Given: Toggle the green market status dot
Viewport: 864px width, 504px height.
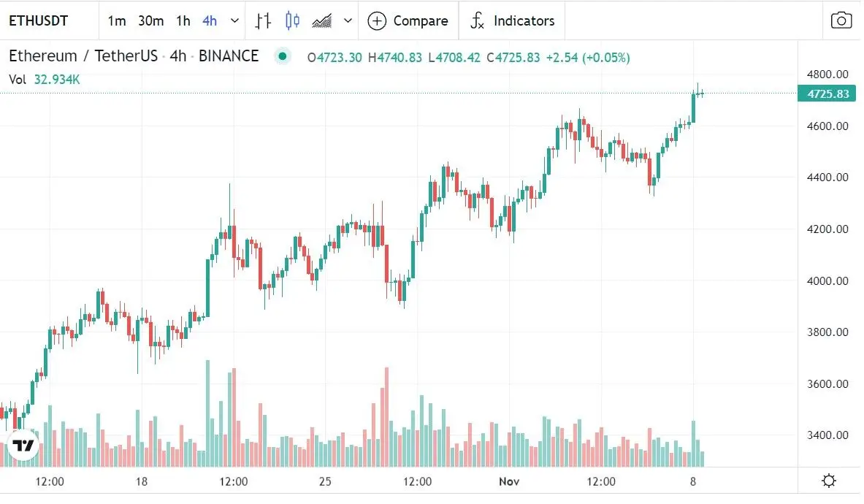Looking at the screenshot, I should click(x=283, y=56).
